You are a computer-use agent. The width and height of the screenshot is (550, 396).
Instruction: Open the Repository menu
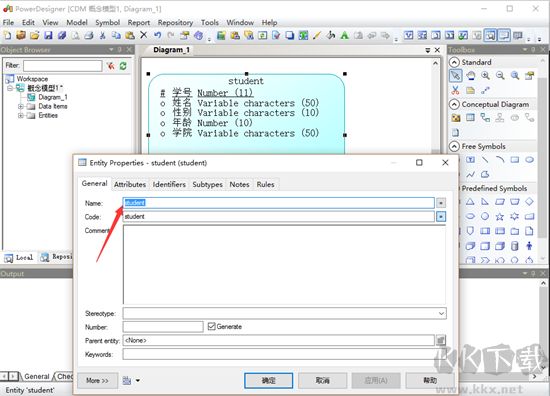(x=175, y=22)
